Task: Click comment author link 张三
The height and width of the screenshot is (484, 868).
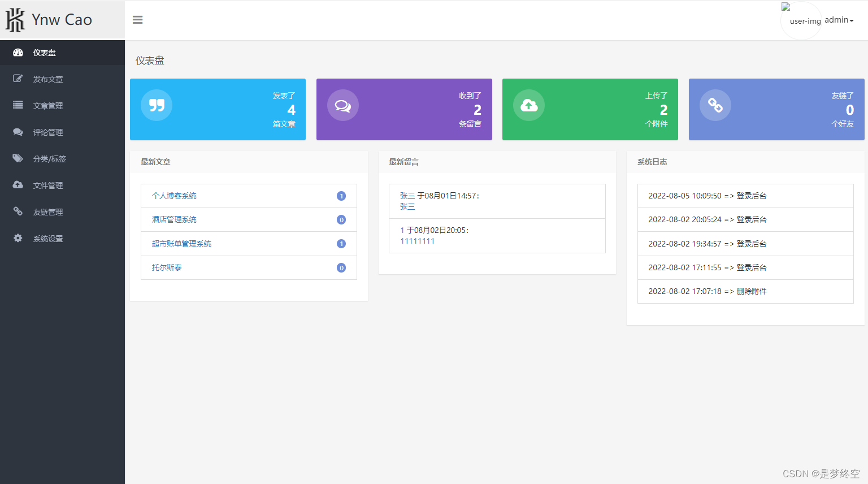Action: point(407,196)
